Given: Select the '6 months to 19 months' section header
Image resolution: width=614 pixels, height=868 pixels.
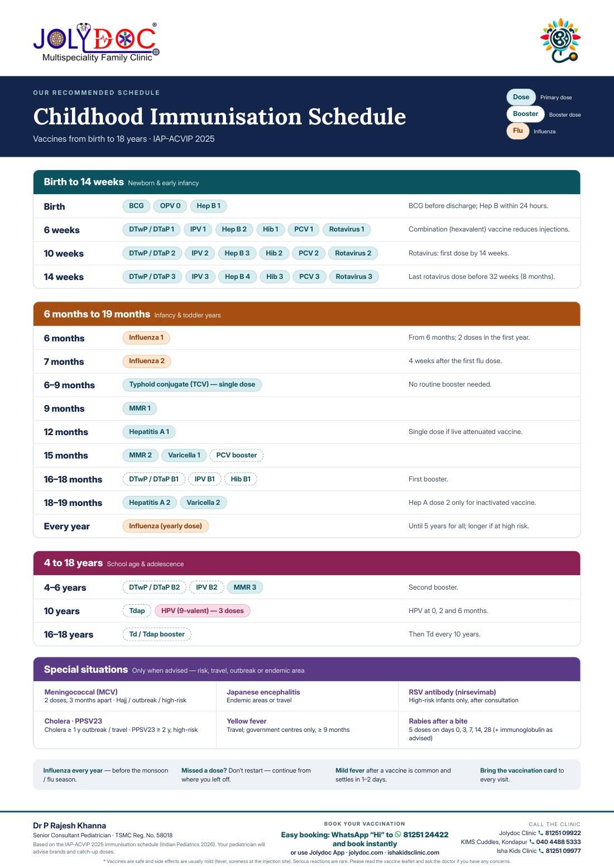Looking at the screenshot, I should tap(306, 314).
